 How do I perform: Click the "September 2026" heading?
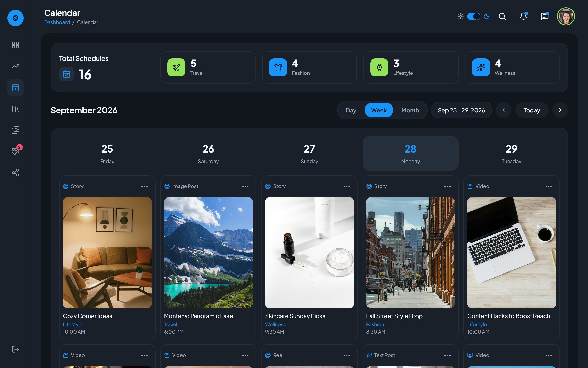[84, 110]
